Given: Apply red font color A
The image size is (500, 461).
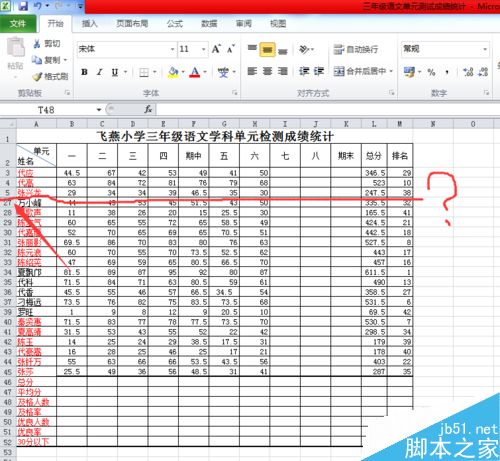Looking at the screenshot, I should (x=195, y=72).
